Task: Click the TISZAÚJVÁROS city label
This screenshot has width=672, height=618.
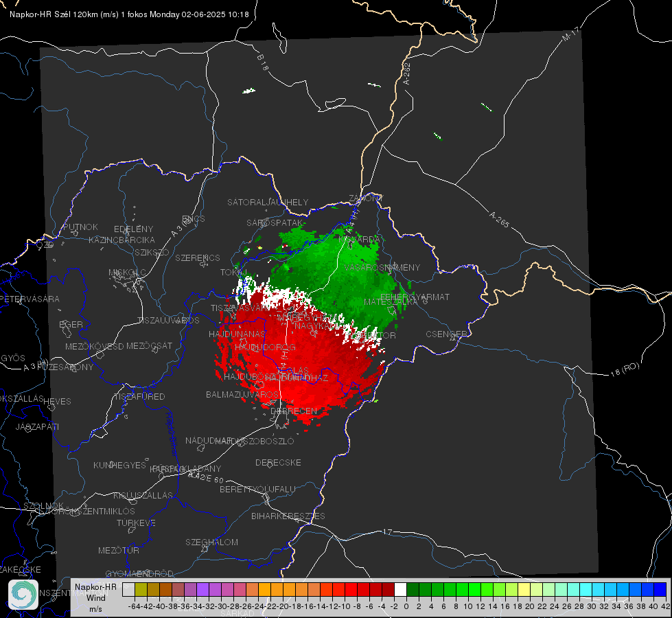Action: click(x=168, y=321)
